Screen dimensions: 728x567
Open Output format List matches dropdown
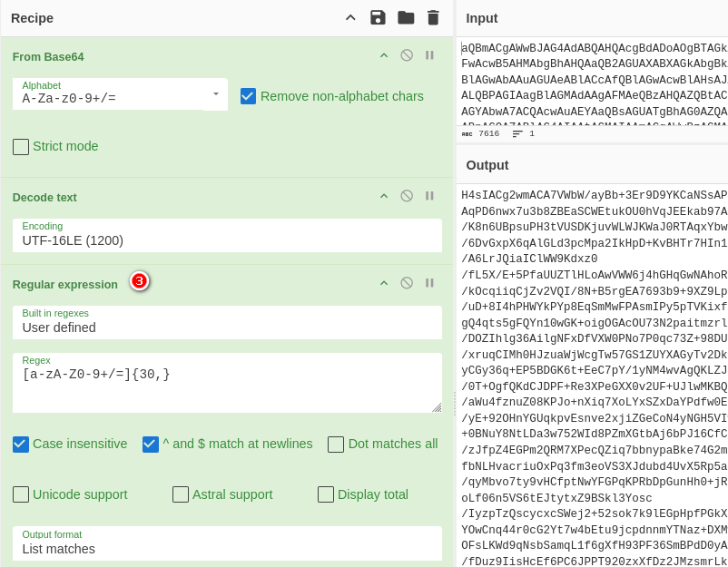pos(227,543)
